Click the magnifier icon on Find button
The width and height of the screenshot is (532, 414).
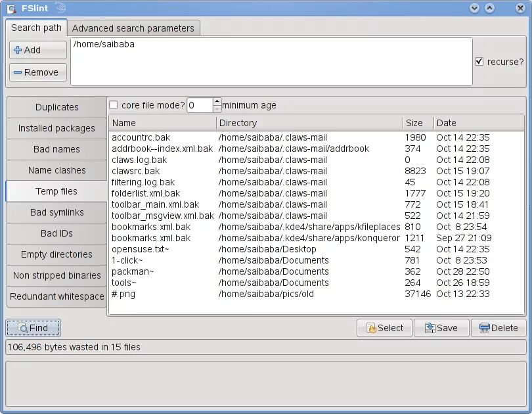(x=23, y=328)
